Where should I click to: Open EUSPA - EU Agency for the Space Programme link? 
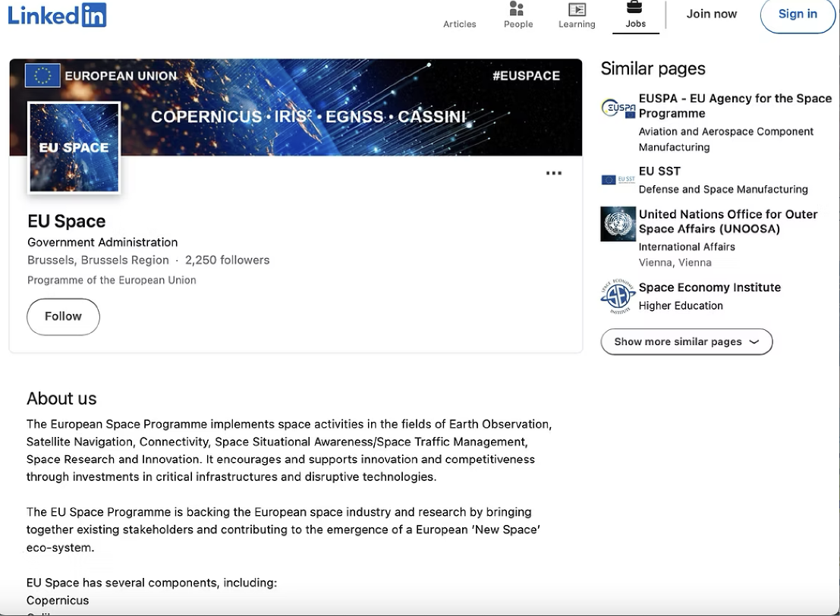(735, 105)
